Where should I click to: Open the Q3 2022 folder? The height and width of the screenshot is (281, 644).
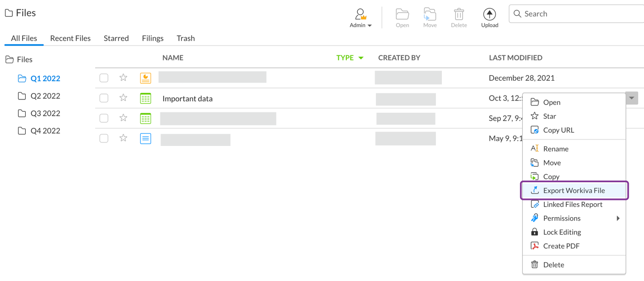45,113
